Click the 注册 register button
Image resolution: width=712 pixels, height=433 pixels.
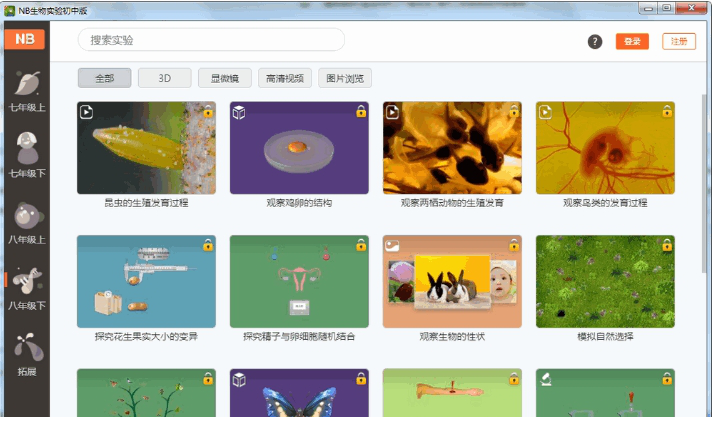click(x=679, y=41)
